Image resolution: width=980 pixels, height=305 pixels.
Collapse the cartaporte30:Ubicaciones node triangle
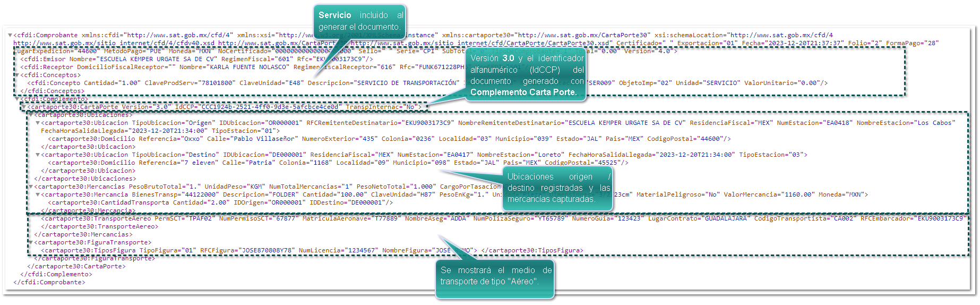(31, 115)
